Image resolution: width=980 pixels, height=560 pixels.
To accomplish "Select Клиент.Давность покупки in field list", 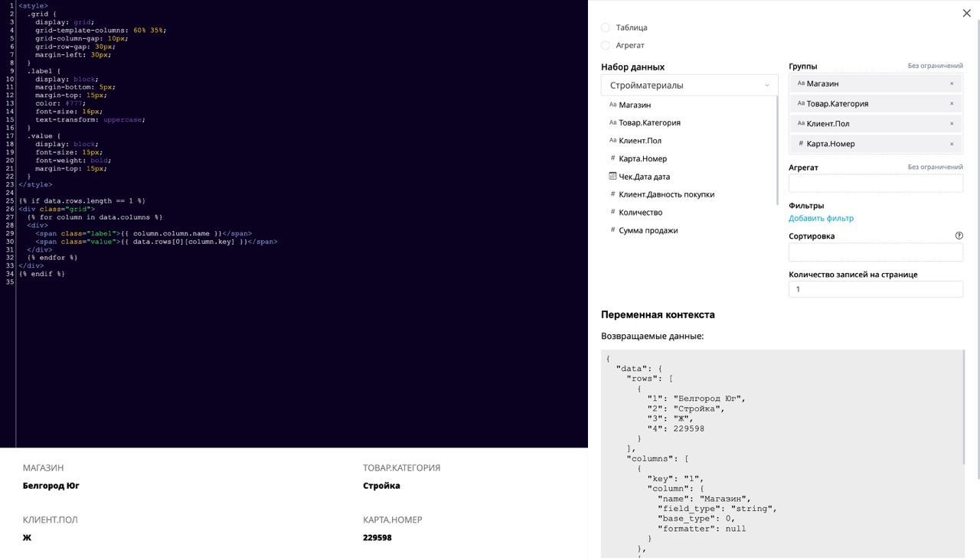I will pos(666,194).
